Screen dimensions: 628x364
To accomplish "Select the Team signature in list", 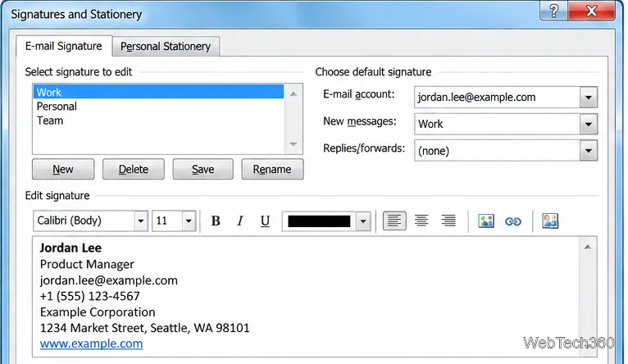I will [x=158, y=121].
